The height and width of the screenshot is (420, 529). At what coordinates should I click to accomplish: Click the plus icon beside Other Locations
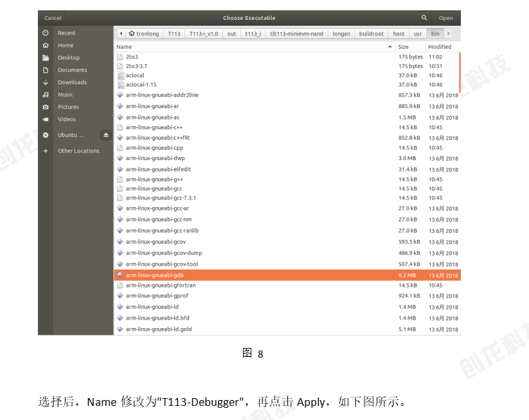(x=46, y=151)
